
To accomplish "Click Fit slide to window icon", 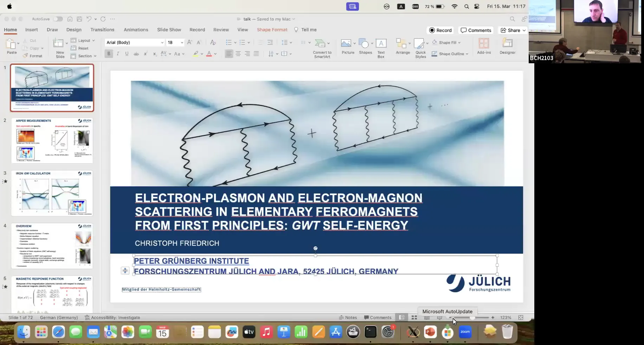I will (521, 318).
